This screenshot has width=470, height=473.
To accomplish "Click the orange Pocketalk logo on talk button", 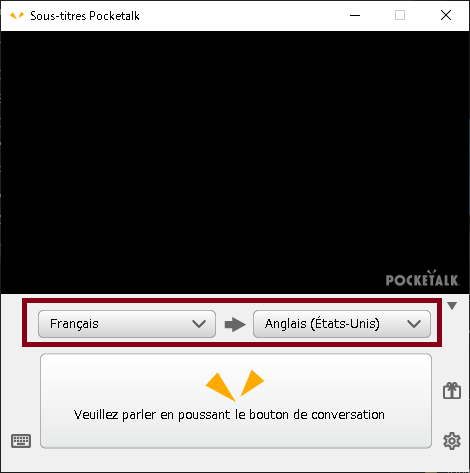I will click(235, 385).
